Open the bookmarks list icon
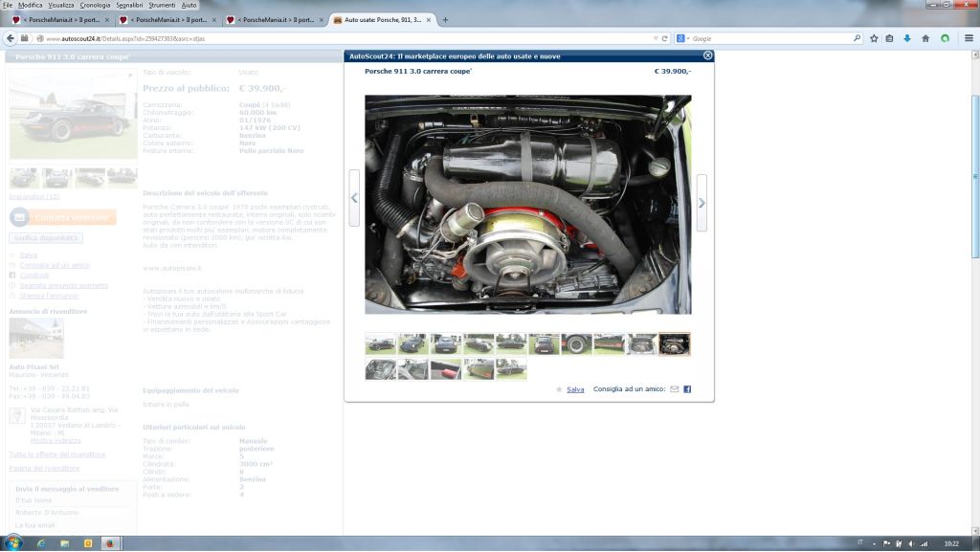This screenshot has width=980, height=552. click(x=889, y=38)
